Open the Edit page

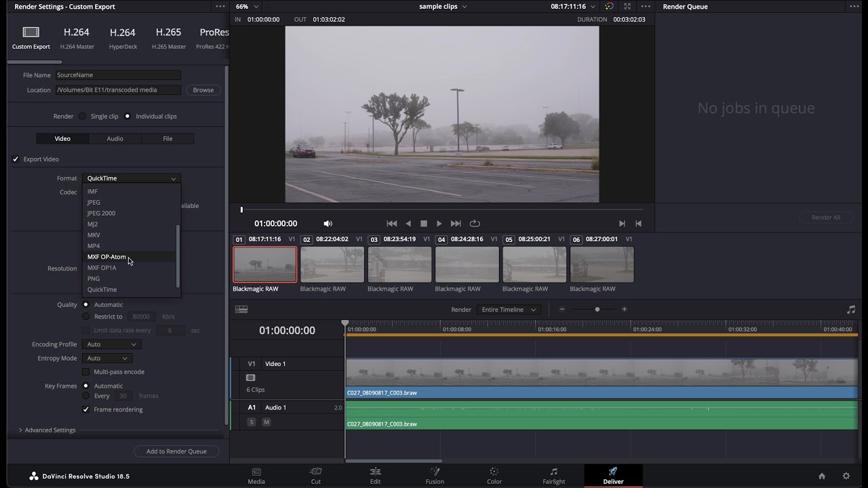pyautogui.click(x=375, y=476)
